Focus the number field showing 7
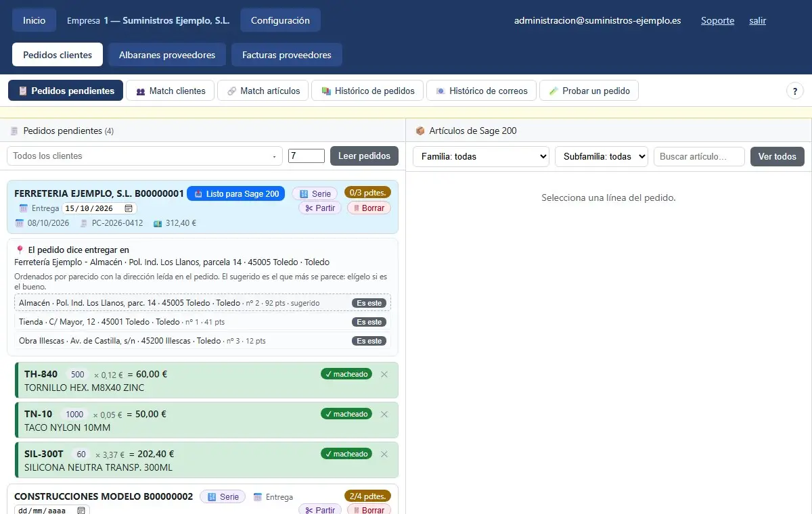Screen dimensions: 812x514 coord(307,156)
